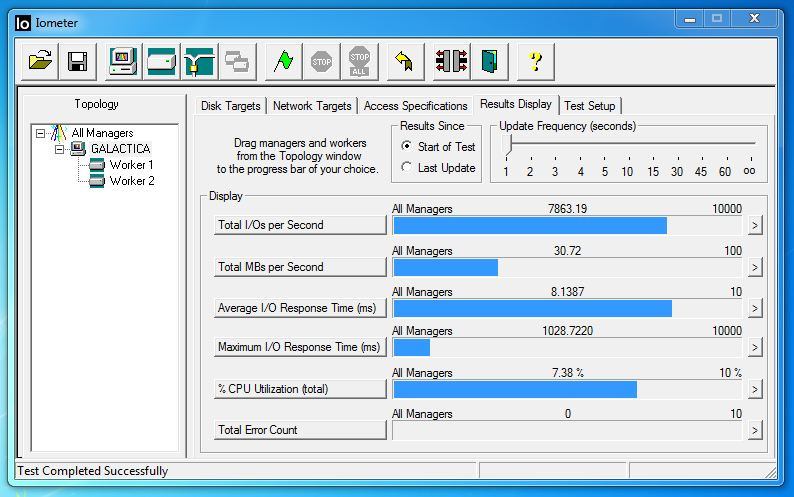Select Last Update radio button

click(x=406, y=167)
